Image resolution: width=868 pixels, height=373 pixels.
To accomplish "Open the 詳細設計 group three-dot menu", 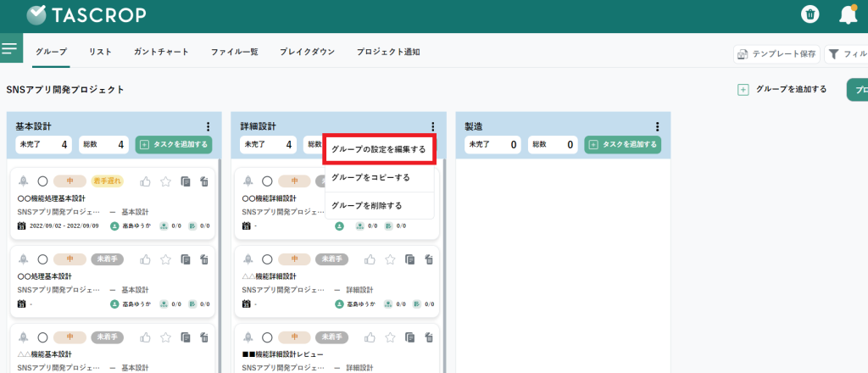I will [432, 126].
